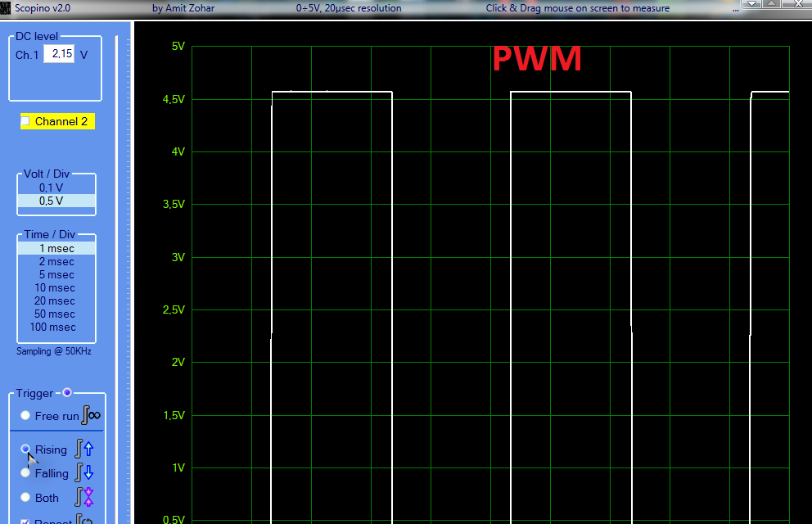
Task: Select the Falling trigger radio button
Action: 26,473
